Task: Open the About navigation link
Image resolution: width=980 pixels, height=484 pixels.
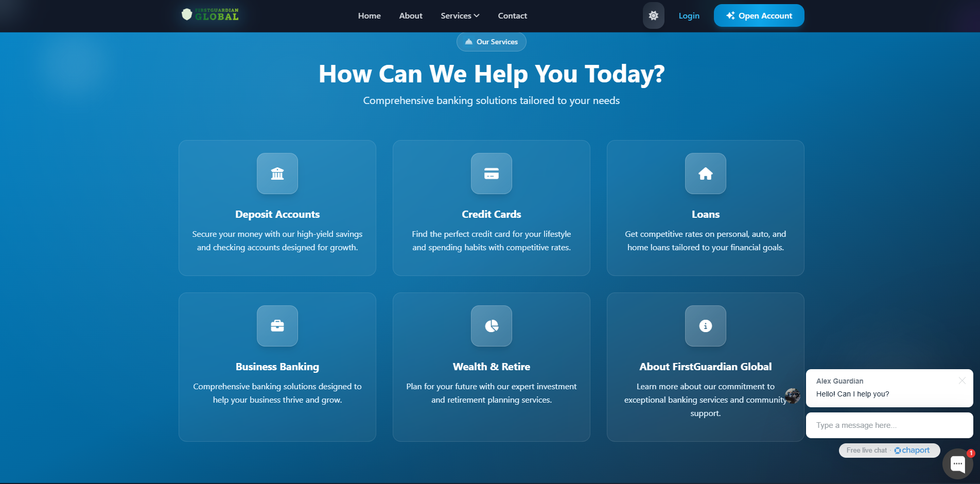Action: [x=411, y=15]
